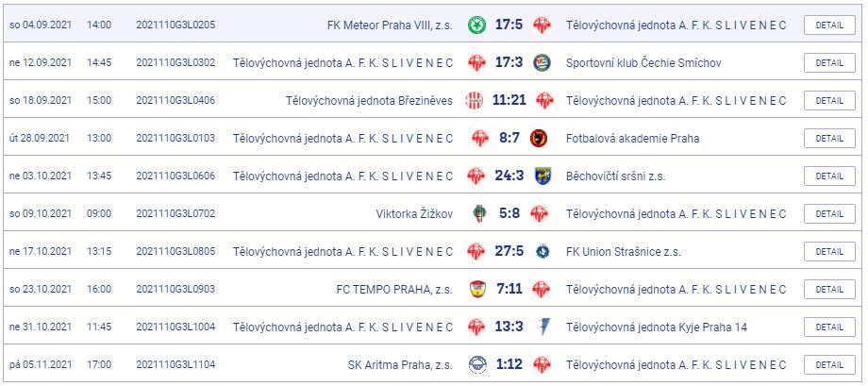Image resolution: width=868 pixels, height=386 pixels.
Task: Click match code 2021110G3L0903
Action: coord(175,289)
